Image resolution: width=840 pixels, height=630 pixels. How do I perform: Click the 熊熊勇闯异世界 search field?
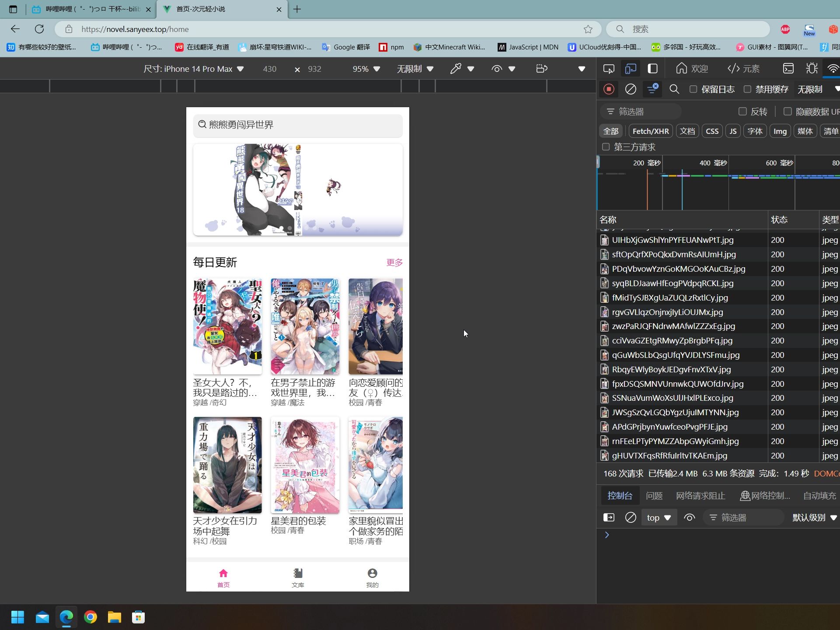pos(298,125)
